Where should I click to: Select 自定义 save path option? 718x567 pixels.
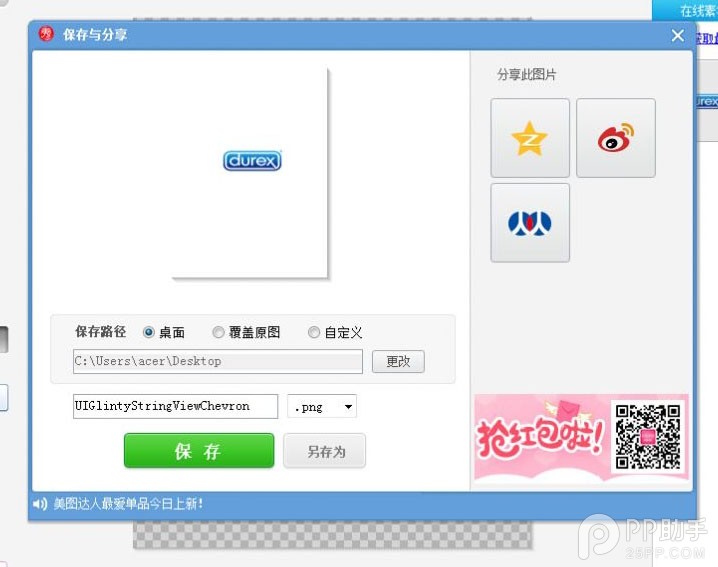[314, 332]
